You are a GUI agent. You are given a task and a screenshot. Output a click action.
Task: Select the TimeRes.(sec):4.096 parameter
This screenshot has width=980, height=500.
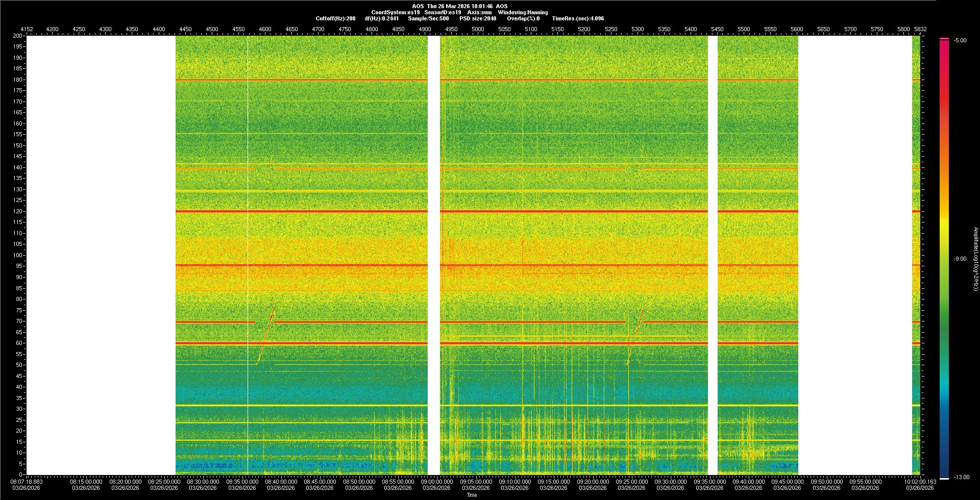tap(578, 18)
